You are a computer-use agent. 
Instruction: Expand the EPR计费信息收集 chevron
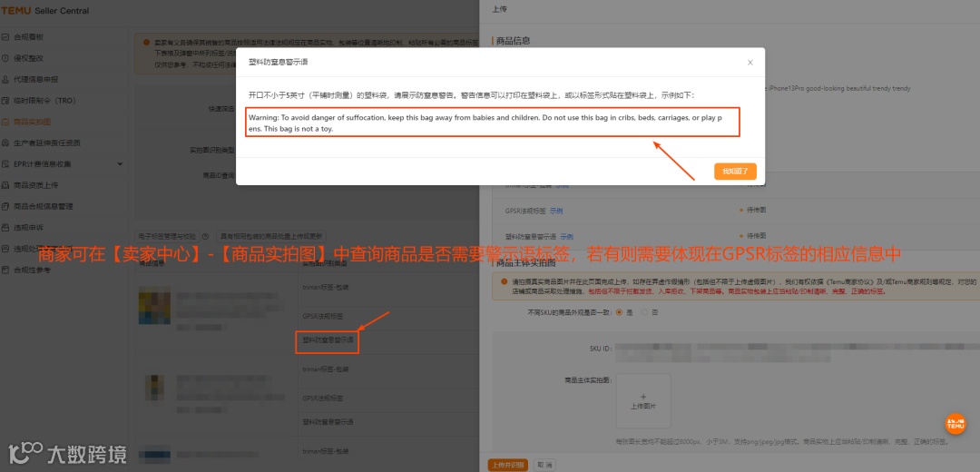pos(120,163)
